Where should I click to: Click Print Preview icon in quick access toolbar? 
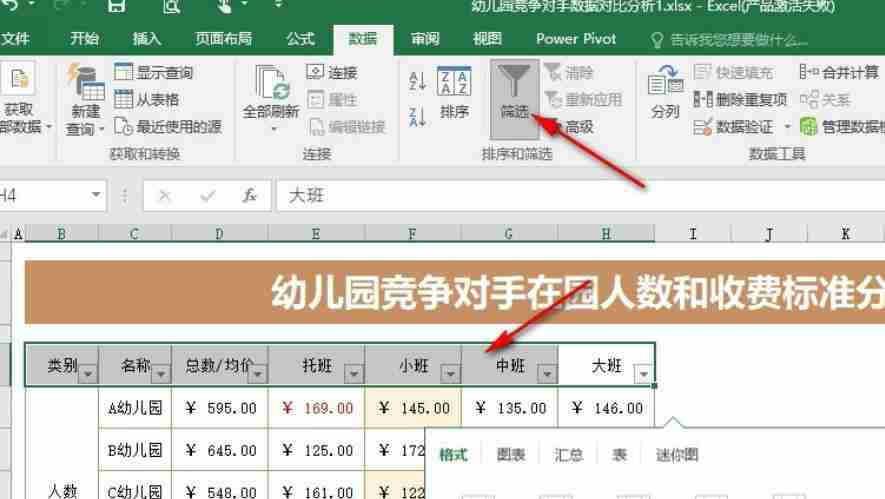(172, 7)
